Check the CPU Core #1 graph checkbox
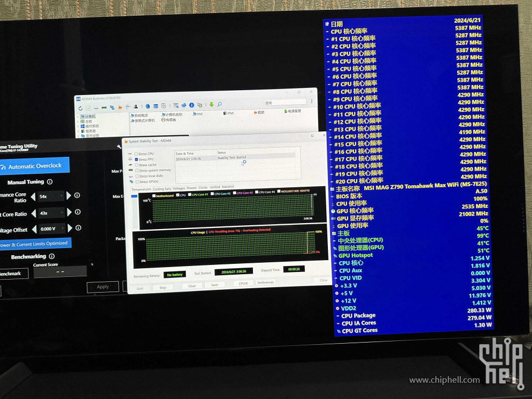The height and width of the screenshot is (399, 532). pyautogui.click(x=189, y=195)
